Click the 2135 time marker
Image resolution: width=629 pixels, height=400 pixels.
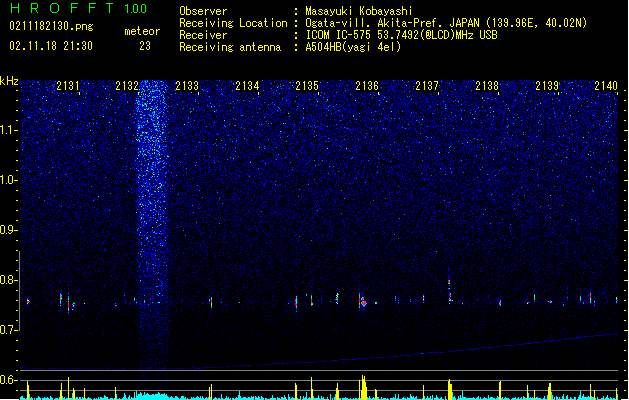(x=307, y=86)
